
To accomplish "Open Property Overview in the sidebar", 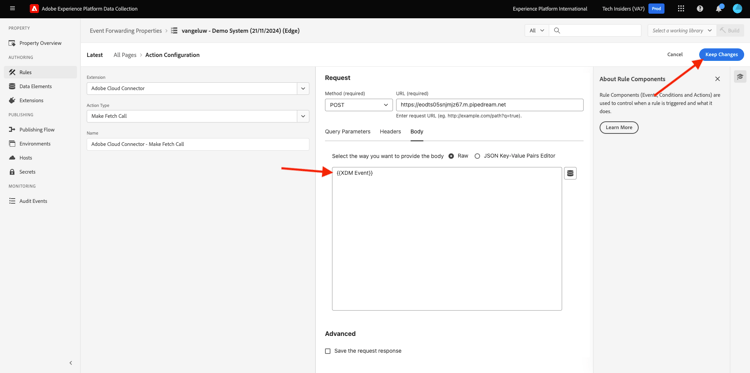I will coord(40,43).
